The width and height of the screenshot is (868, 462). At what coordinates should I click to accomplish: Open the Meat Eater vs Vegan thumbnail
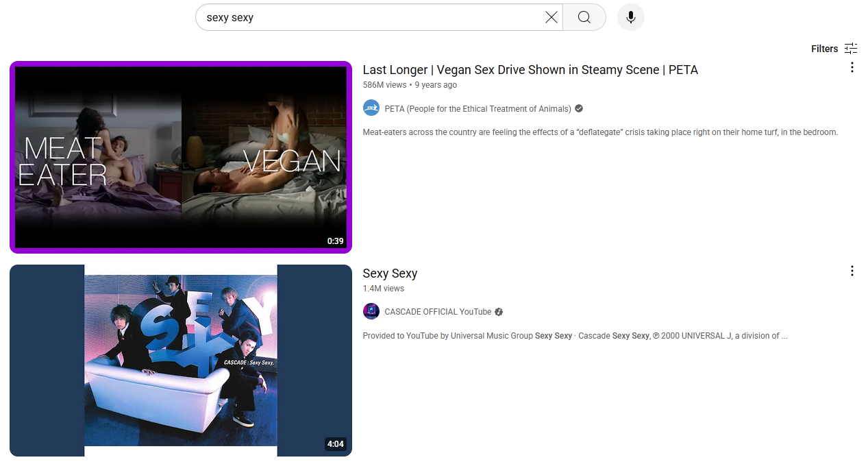tap(181, 158)
